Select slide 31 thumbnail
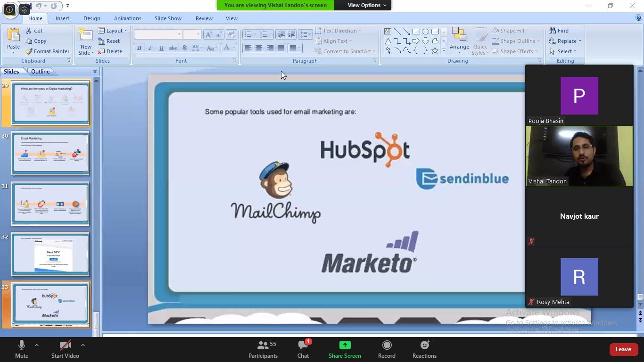Image resolution: width=644 pixels, height=362 pixels. click(50, 204)
